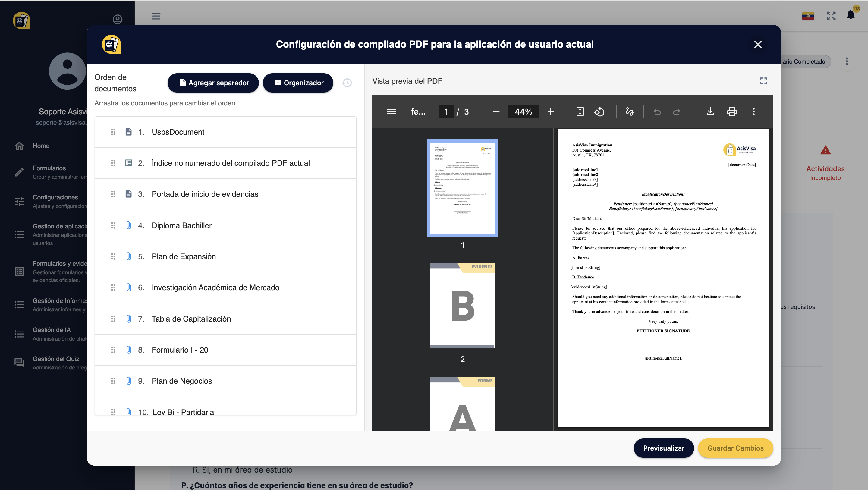
Task: Select the page 2 Evidence thumbnail
Action: [x=462, y=305]
